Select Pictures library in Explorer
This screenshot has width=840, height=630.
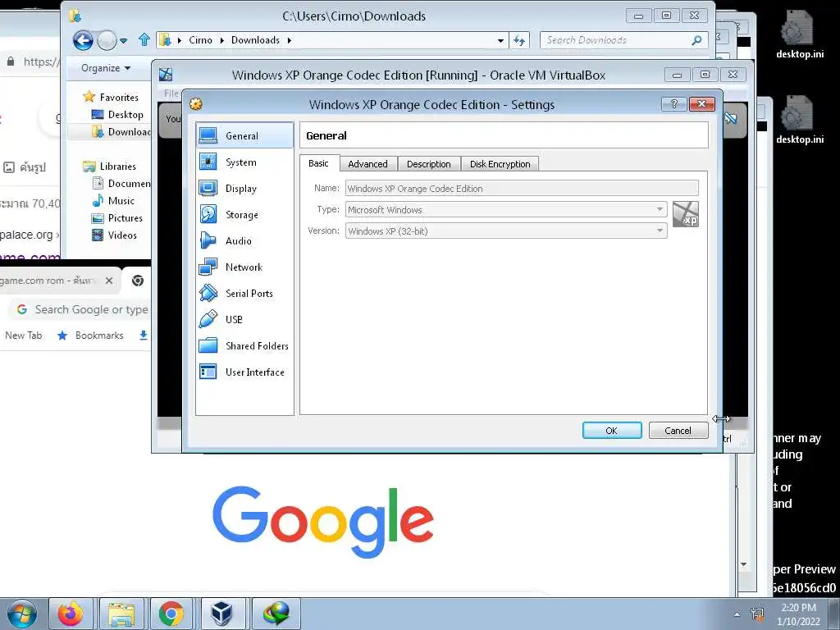[x=117, y=217]
